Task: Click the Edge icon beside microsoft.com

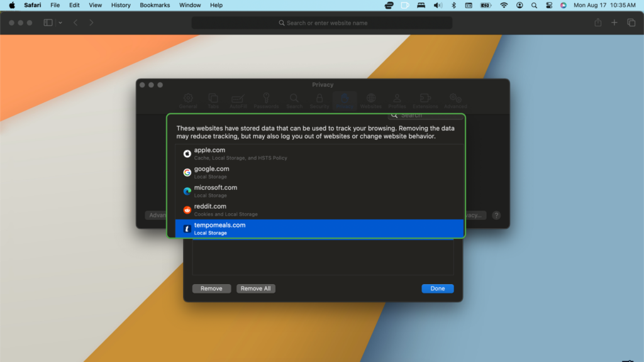Action: click(x=187, y=191)
